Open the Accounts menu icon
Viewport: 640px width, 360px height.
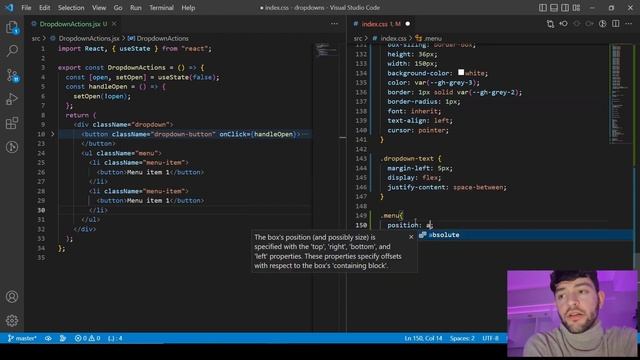12,297
